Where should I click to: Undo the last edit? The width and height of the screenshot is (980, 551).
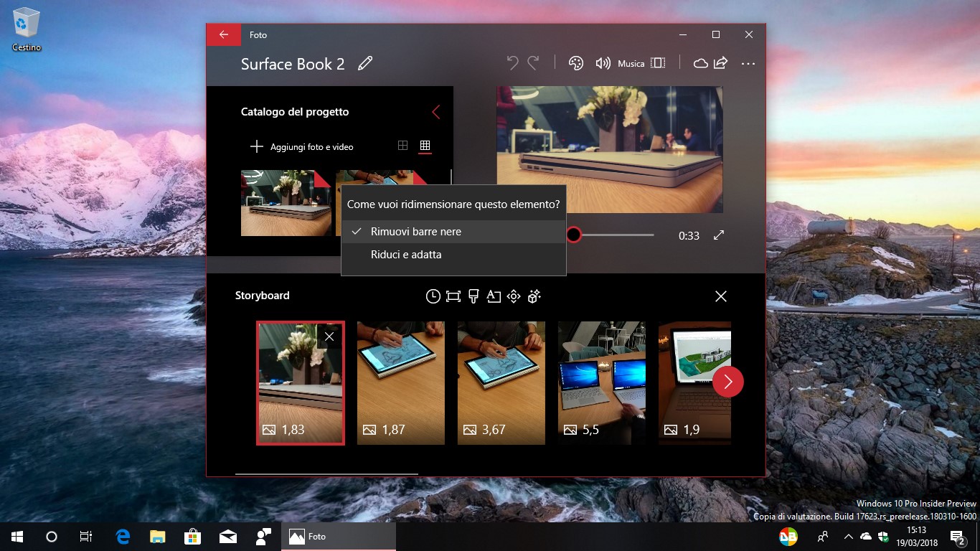512,63
